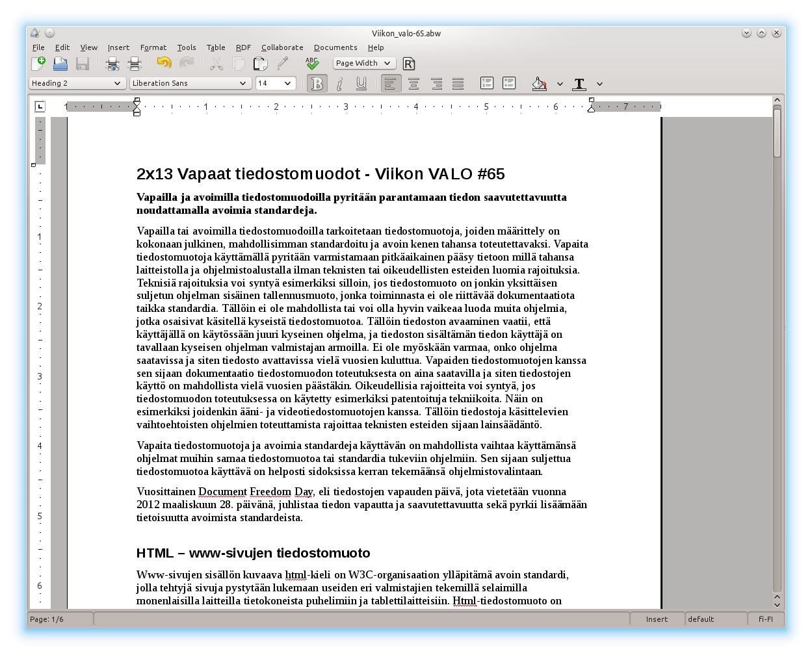Open the Insert menu
This screenshot has width=812, height=655.
click(x=118, y=47)
